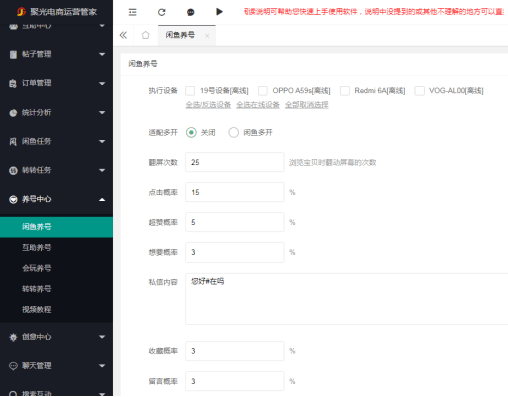Expand the 闲鱼任务 menu arrow

coord(102,141)
